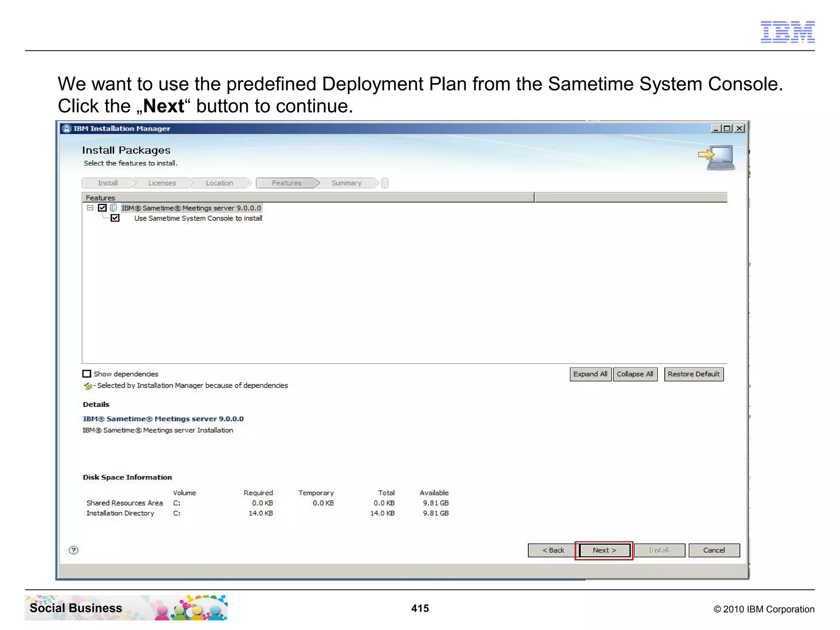Open the Licenses wizard step
This screenshot has height=630, width=840.
pos(162,183)
